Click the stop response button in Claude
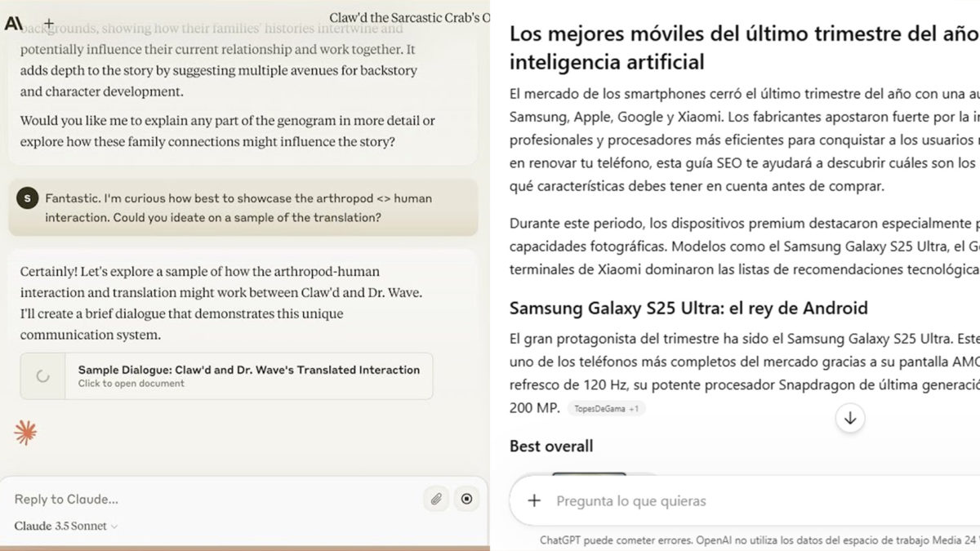Screen dimensions: 980x551 pyautogui.click(x=466, y=499)
